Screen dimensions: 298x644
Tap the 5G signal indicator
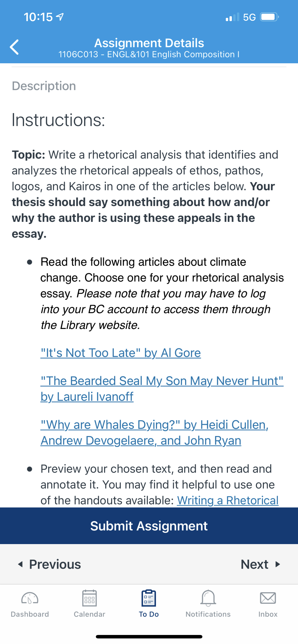249,17
